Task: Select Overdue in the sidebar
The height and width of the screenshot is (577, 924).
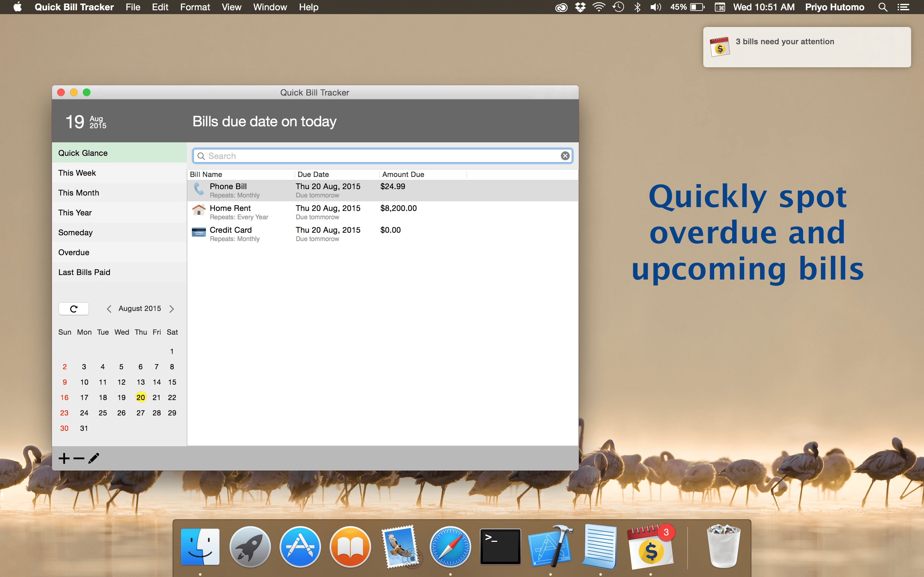Action: tap(74, 252)
